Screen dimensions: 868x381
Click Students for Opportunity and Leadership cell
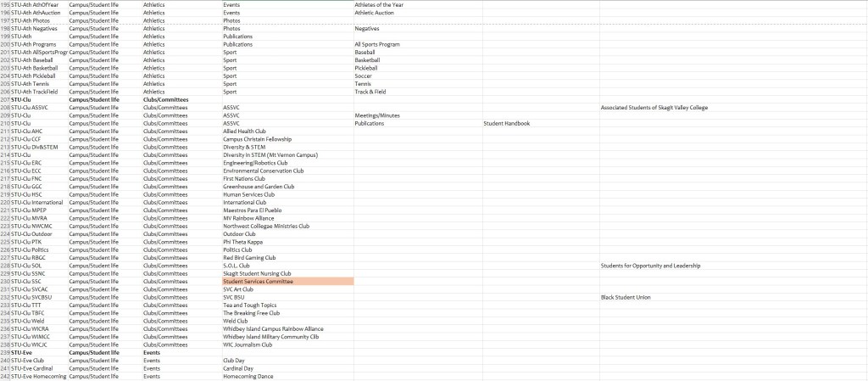point(651,266)
